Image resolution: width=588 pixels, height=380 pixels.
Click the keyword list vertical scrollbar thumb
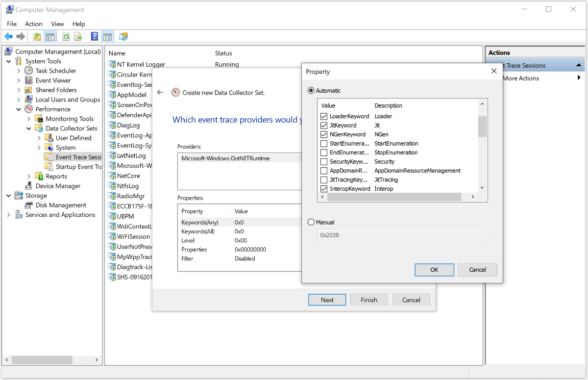pyautogui.click(x=482, y=127)
